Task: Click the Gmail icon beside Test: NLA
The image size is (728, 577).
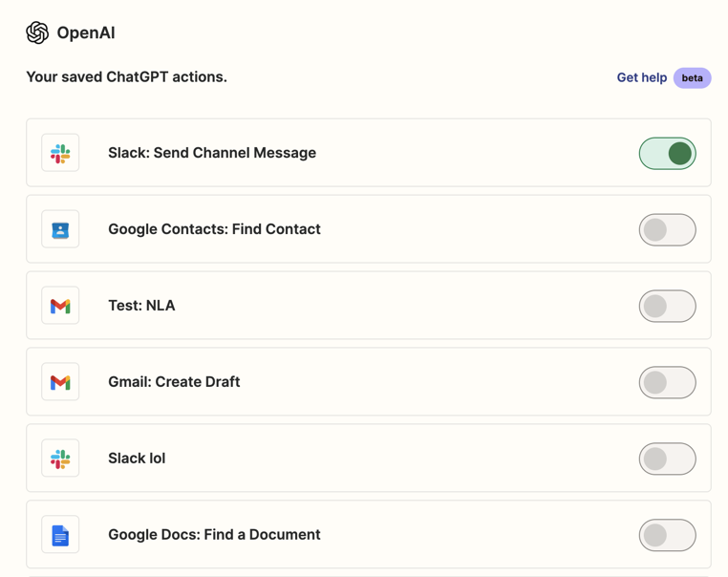Action: pyautogui.click(x=60, y=306)
